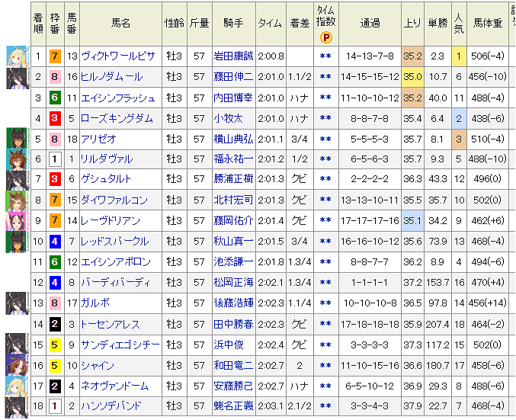The height and width of the screenshot is (420, 516).
Task: Click the character avatar beside the ハンソデバンド row
Action: point(17,408)
